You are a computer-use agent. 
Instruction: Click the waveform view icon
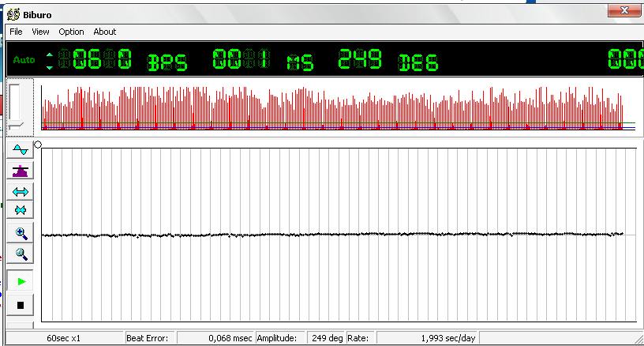click(x=21, y=150)
